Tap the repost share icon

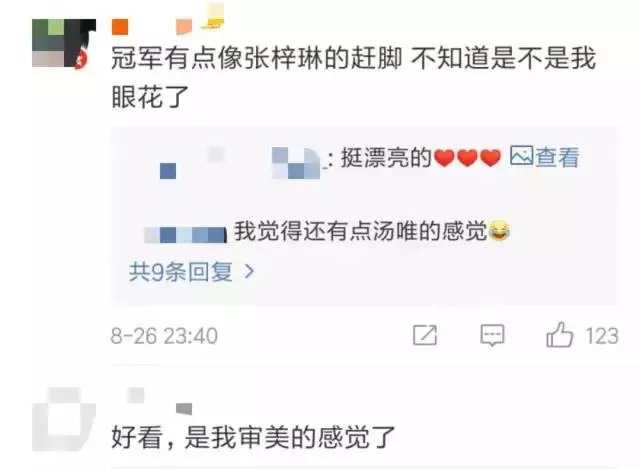tap(425, 335)
